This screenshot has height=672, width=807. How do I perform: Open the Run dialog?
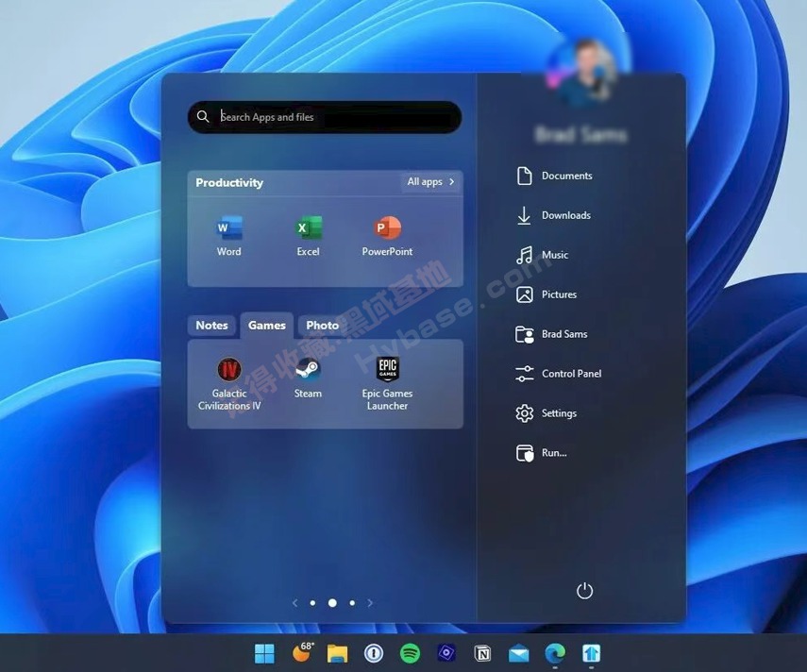tap(554, 452)
